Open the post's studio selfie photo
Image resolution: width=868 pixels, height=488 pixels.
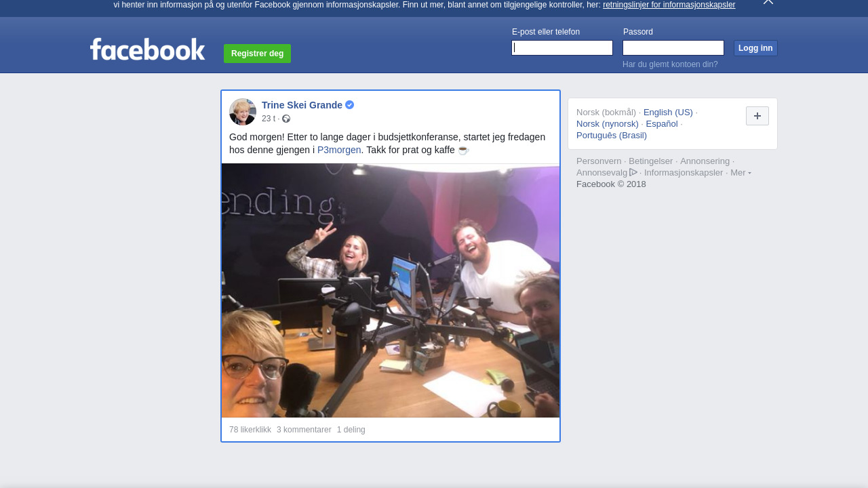click(x=391, y=290)
